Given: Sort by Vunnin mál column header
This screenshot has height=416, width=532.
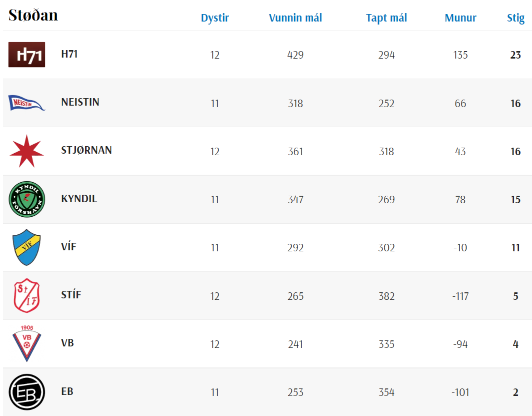Looking at the screenshot, I should 295,18.
